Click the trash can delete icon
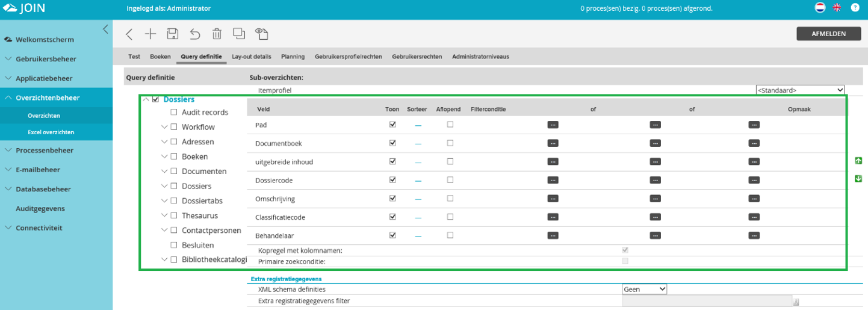Screen dimensions: 868x310 pos(217,34)
